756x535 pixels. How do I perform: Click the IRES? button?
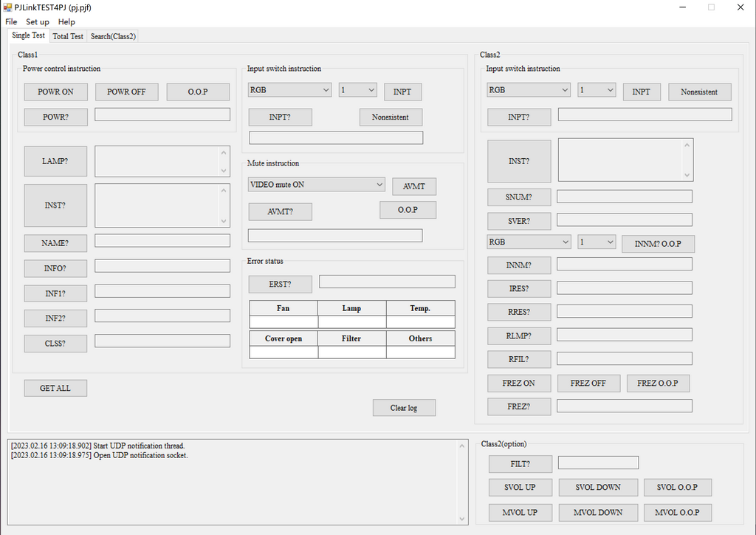(519, 288)
